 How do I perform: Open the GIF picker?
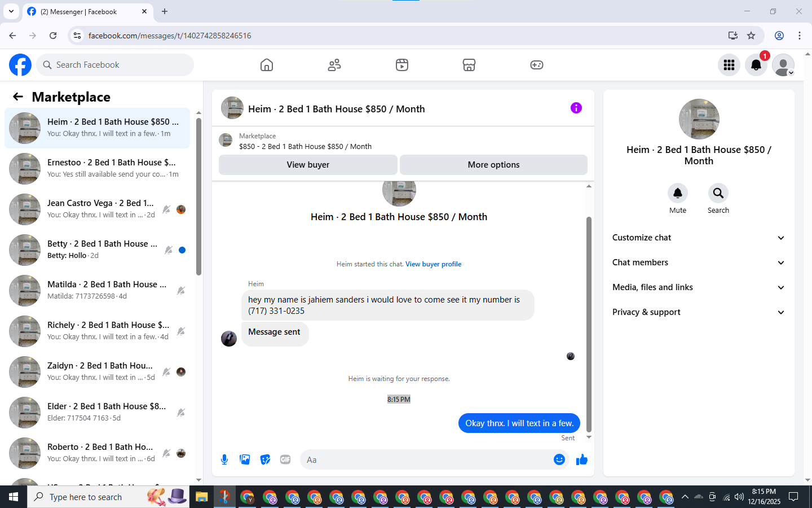point(285,459)
